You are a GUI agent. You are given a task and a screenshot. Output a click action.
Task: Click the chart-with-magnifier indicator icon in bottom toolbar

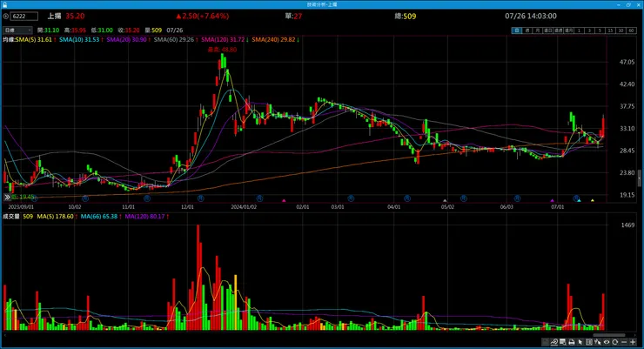click(554, 342)
